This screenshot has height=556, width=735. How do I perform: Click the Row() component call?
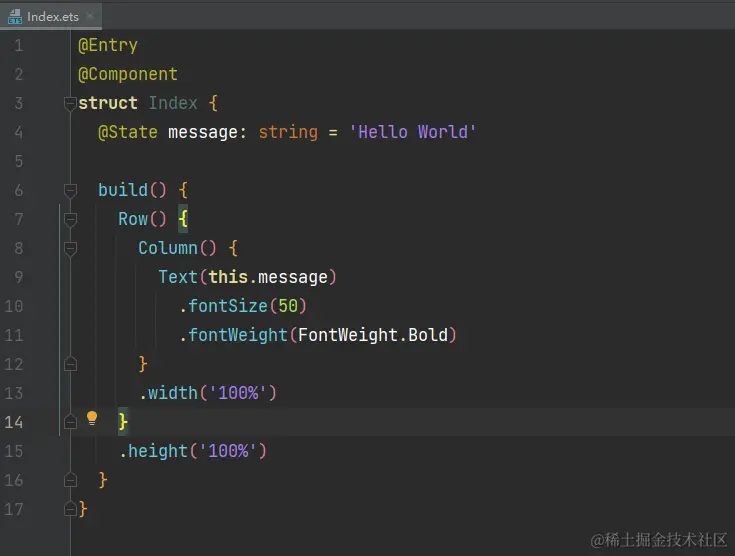point(142,219)
